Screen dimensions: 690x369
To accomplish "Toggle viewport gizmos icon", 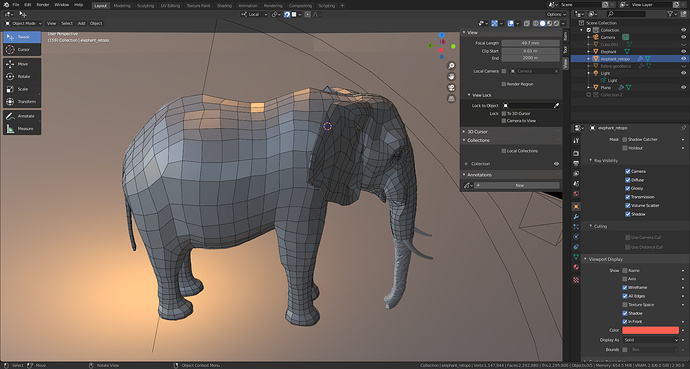I will click(x=495, y=23).
